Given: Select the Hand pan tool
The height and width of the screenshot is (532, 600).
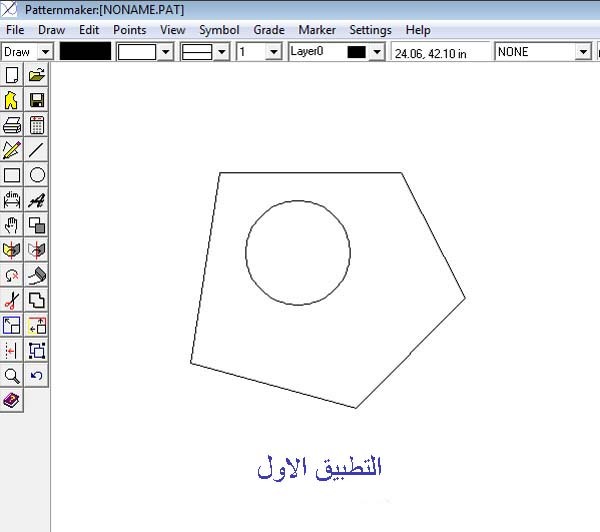Looking at the screenshot, I should [x=12, y=225].
